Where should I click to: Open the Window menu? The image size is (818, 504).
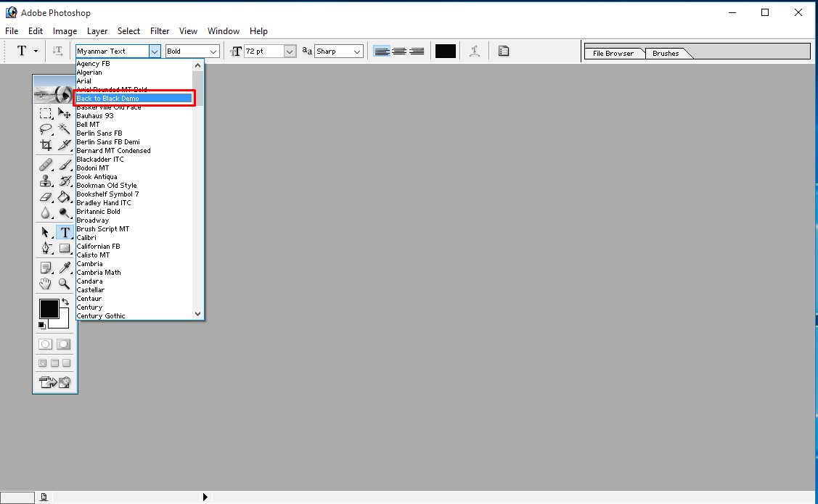point(224,30)
